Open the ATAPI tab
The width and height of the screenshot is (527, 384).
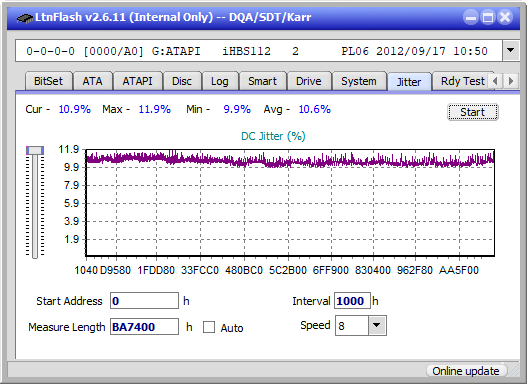click(137, 81)
